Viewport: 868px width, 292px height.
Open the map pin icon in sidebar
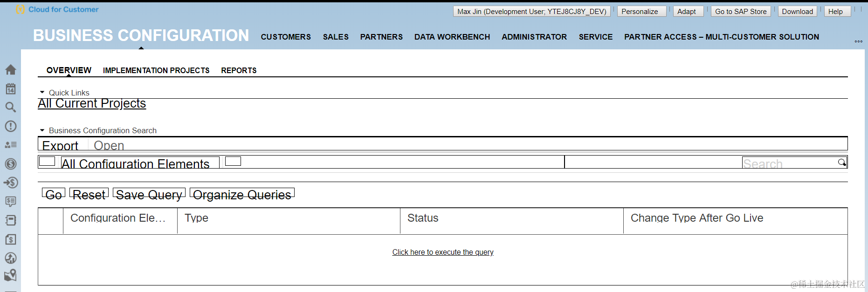pyautogui.click(x=11, y=275)
